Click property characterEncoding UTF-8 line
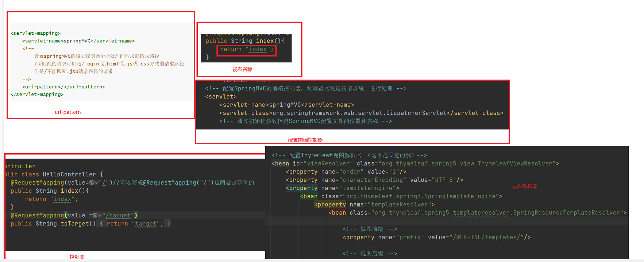Image resolution: width=644 pixels, height=262 pixels. 374,180
